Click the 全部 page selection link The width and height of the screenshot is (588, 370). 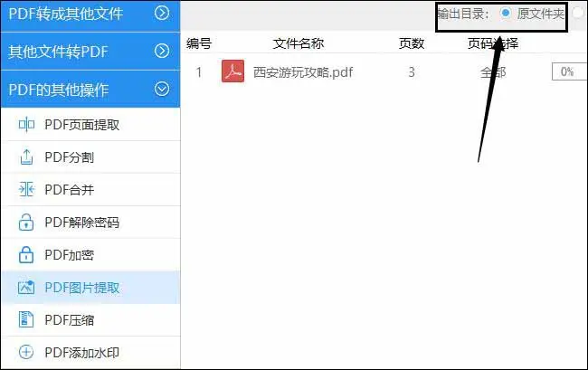[x=493, y=71]
